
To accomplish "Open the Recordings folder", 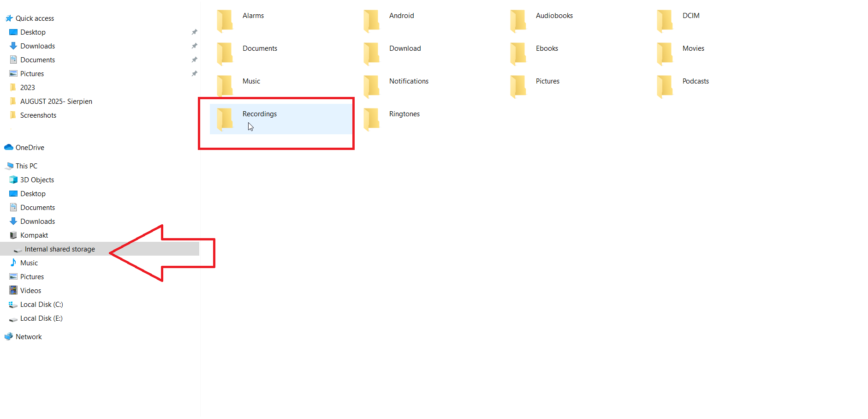I will pos(259,114).
